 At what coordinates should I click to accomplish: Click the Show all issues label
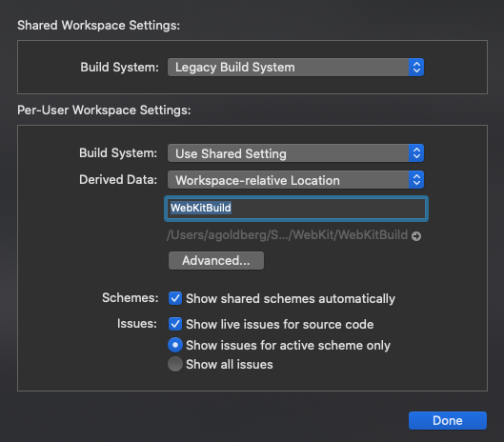pos(230,365)
